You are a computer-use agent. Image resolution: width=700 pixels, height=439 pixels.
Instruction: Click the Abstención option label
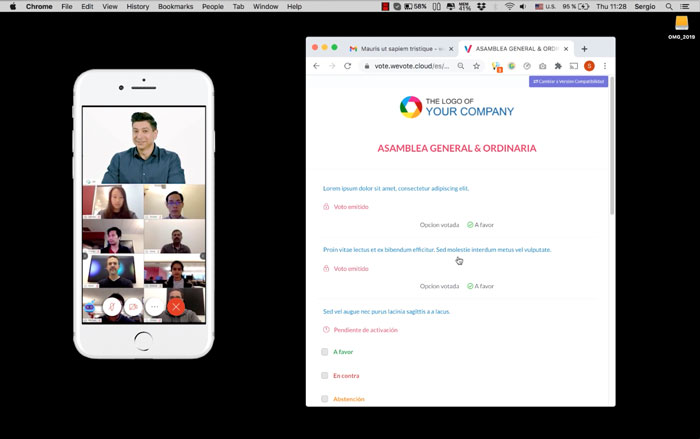click(x=349, y=399)
